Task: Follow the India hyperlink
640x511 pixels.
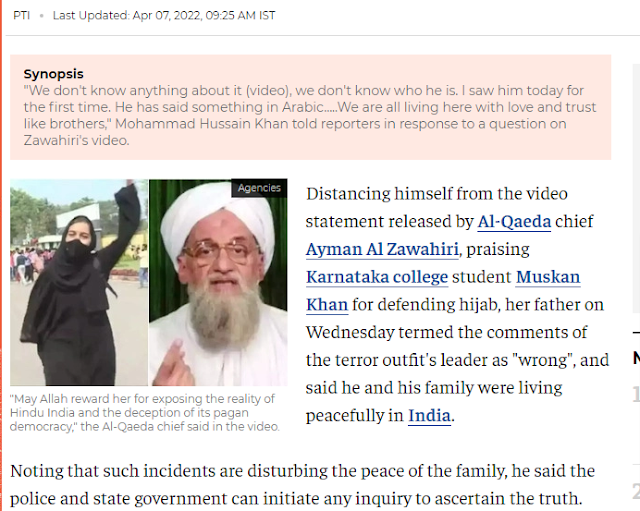Action: tap(429, 415)
